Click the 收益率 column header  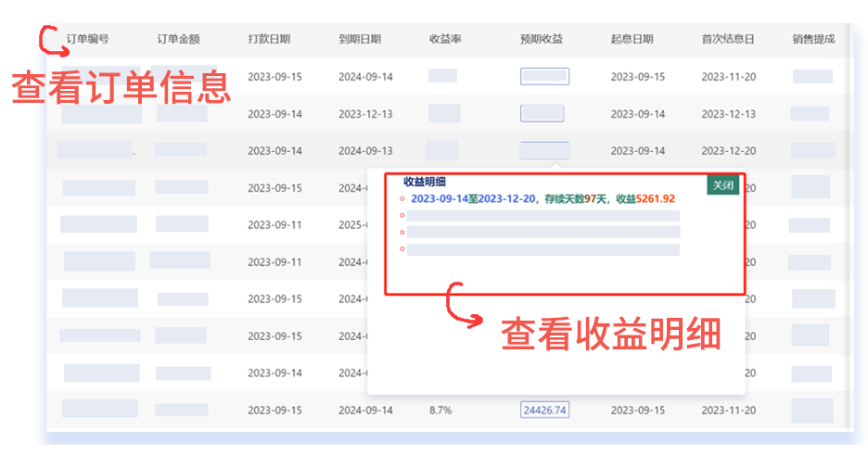[445, 40]
